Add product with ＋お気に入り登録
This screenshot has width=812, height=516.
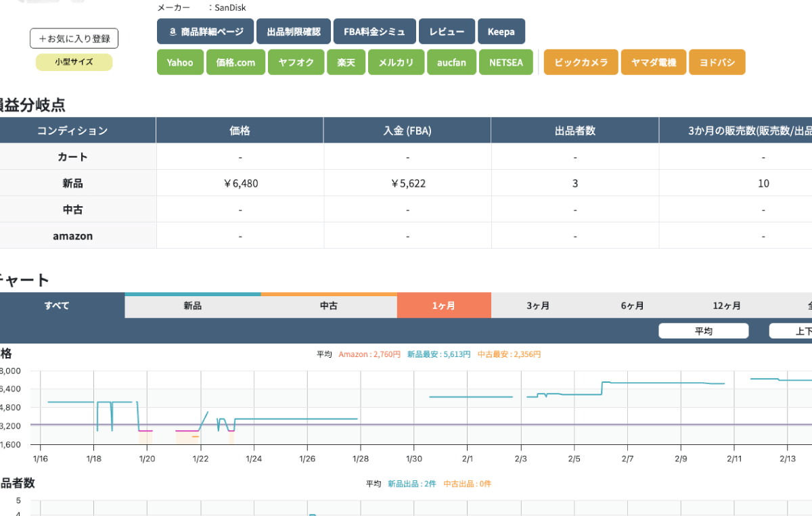(x=74, y=39)
